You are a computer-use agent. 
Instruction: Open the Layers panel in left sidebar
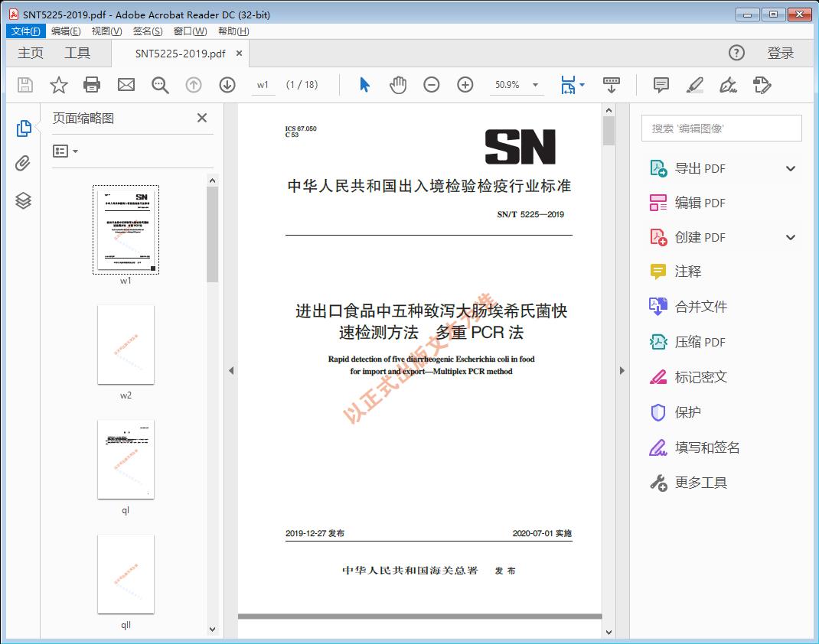(23, 200)
